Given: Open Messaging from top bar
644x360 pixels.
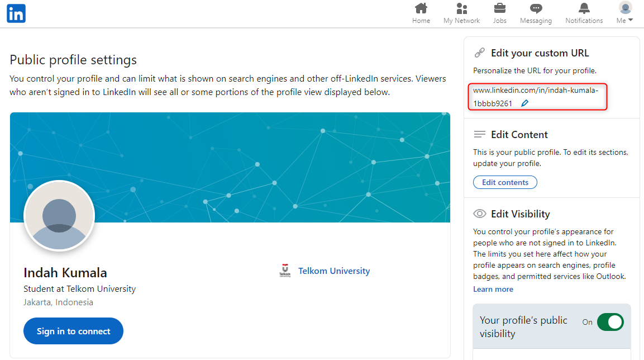Looking at the screenshot, I should [536, 13].
